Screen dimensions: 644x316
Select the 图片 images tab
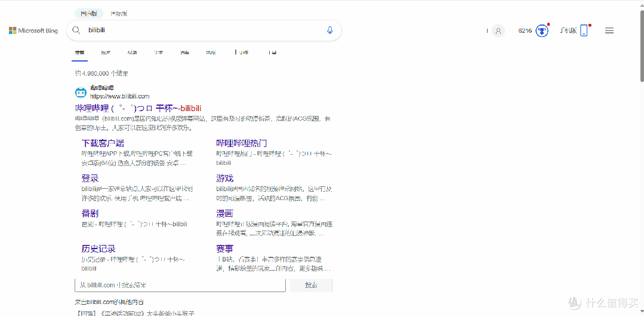[x=106, y=53]
